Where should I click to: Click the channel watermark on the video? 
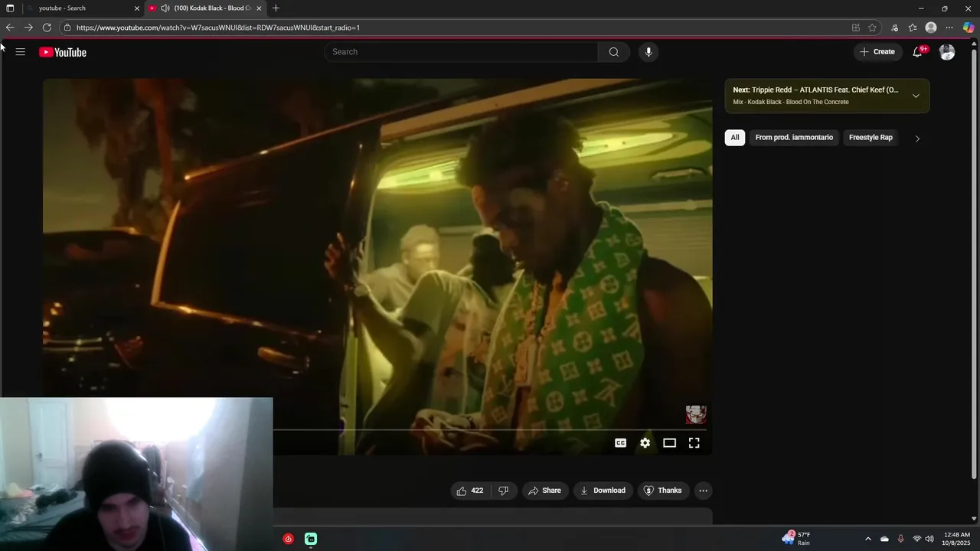coord(696,415)
